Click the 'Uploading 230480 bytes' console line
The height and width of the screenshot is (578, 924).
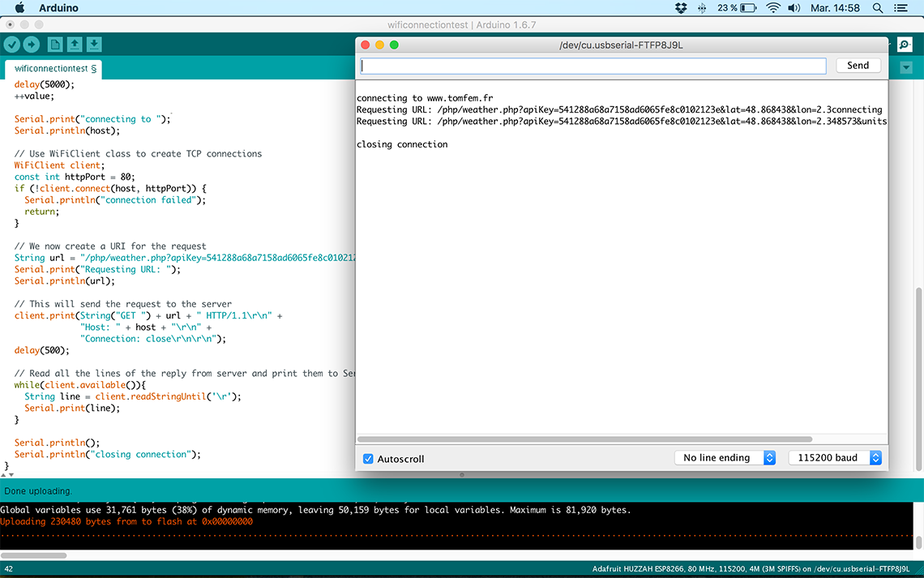click(x=126, y=521)
